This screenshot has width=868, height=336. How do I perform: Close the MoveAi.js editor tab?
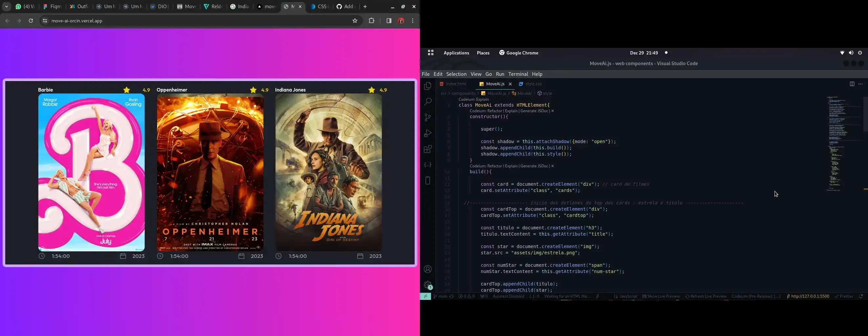(510, 84)
